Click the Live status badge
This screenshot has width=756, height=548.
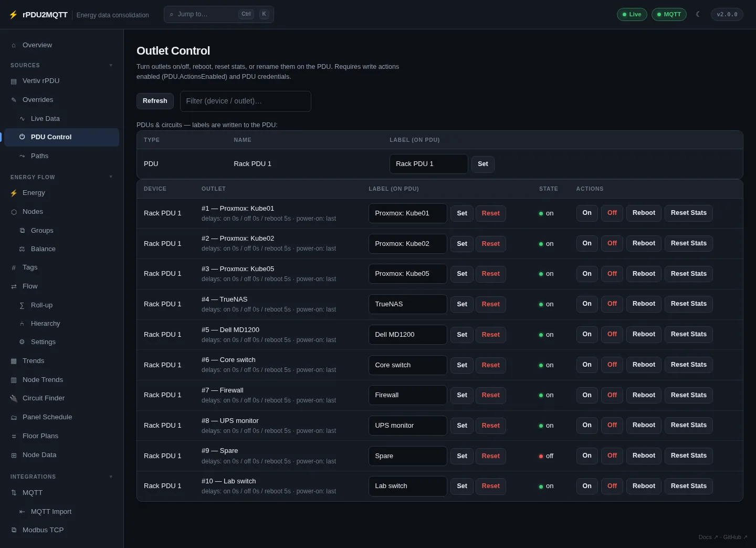(x=632, y=14)
